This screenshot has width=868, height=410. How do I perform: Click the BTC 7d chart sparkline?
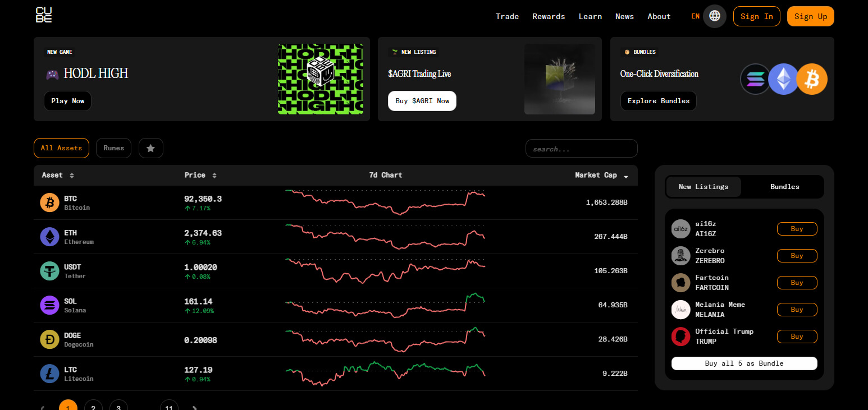tap(385, 202)
